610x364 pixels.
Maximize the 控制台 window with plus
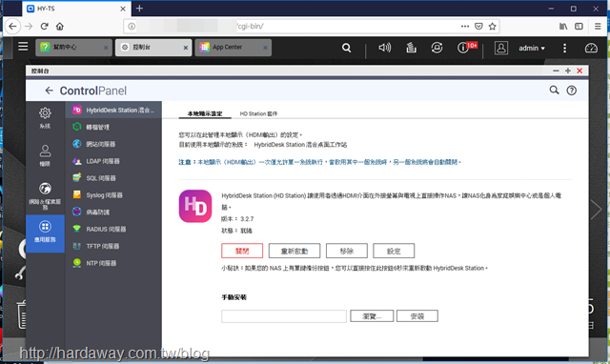[x=568, y=71]
